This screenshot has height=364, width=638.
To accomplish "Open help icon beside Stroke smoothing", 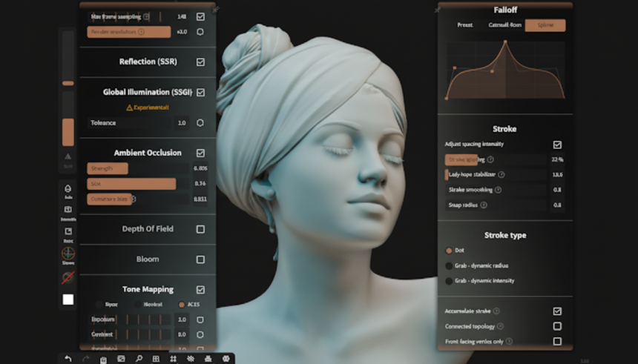I will [x=498, y=190].
